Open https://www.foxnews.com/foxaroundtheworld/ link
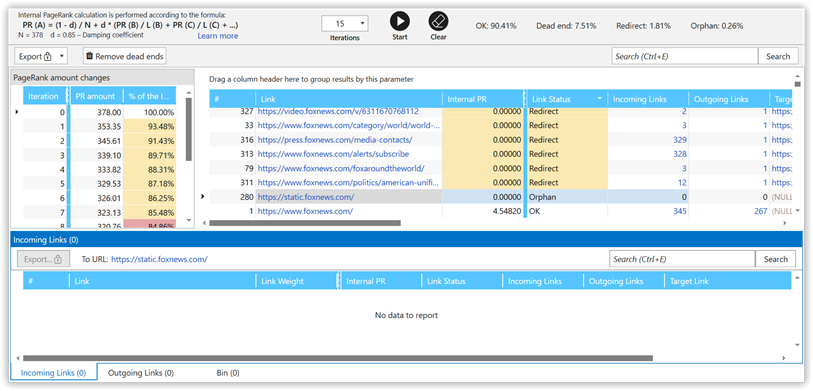Image resolution: width=813 pixels, height=391 pixels. point(341,168)
